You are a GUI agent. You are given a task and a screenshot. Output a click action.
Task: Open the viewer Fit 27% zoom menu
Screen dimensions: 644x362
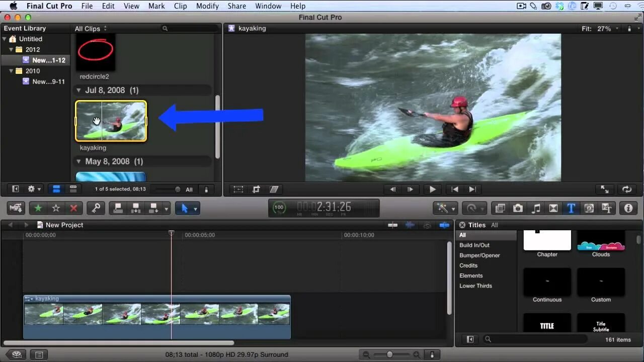[600, 29]
